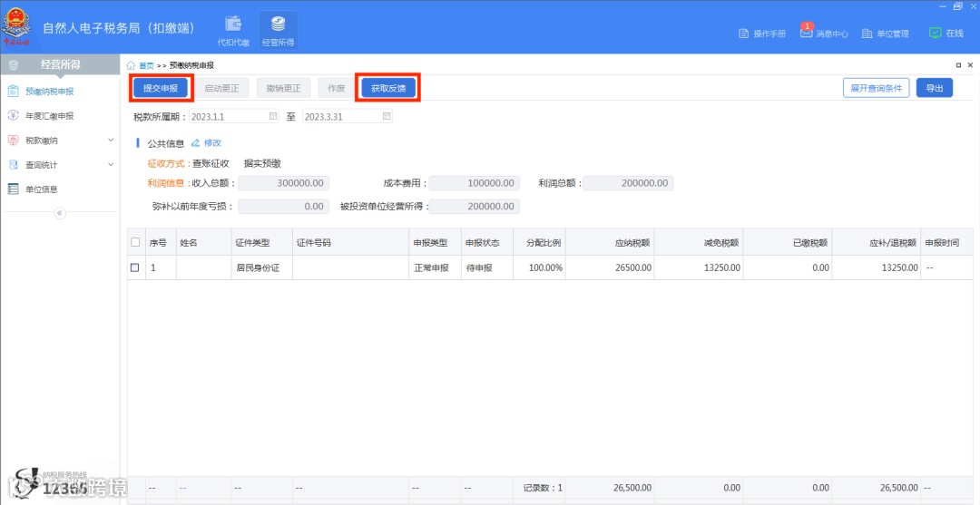Close the 预缴纳税申报 tab with X

click(971, 65)
